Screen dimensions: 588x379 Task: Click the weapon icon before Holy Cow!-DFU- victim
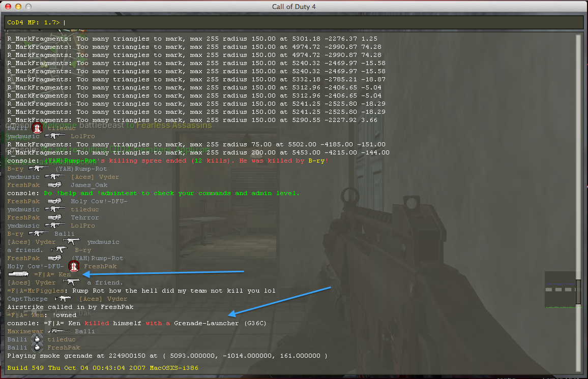click(x=55, y=201)
